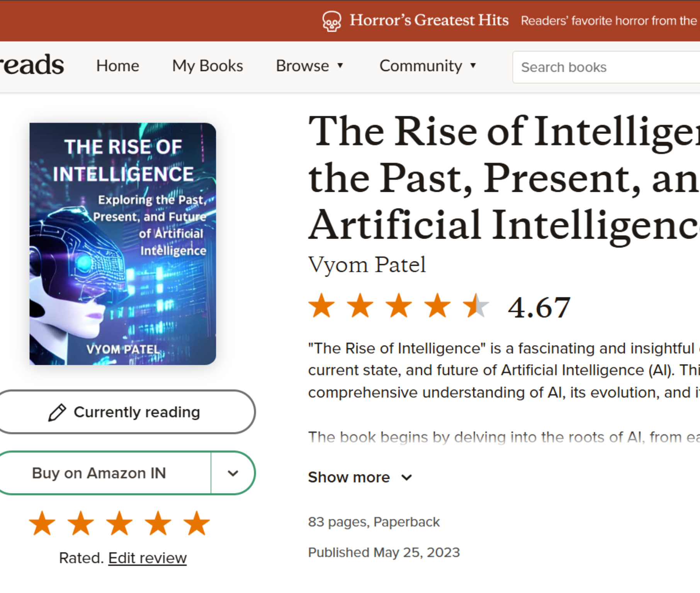Viewport: 700px width, 593px height.
Task: Click the Buy on Amazon IN button
Action: click(x=99, y=473)
